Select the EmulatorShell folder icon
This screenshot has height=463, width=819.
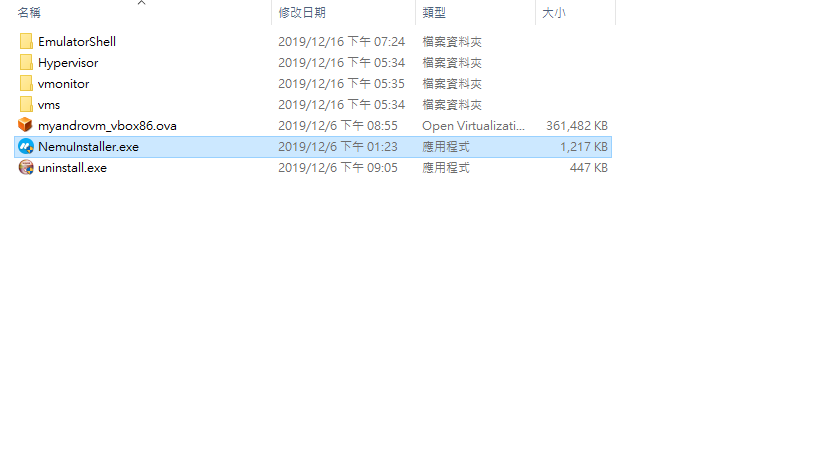pyautogui.click(x=26, y=41)
